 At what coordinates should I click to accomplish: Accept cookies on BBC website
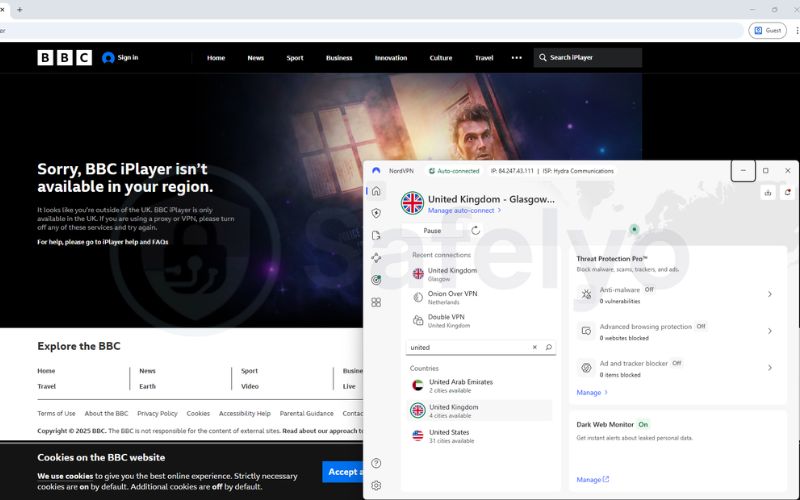tap(343, 472)
